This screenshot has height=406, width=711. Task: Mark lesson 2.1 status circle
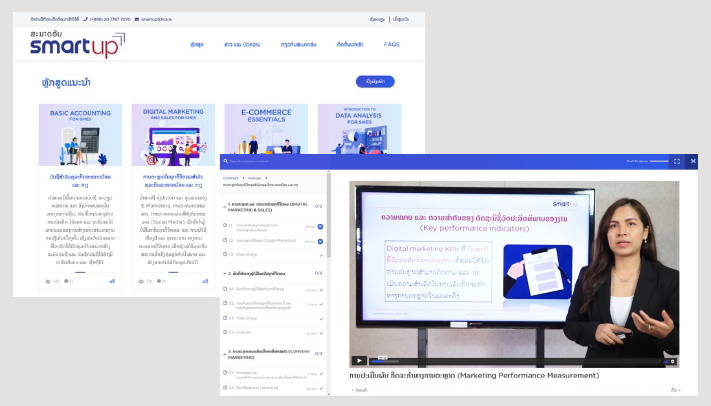[x=226, y=288]
